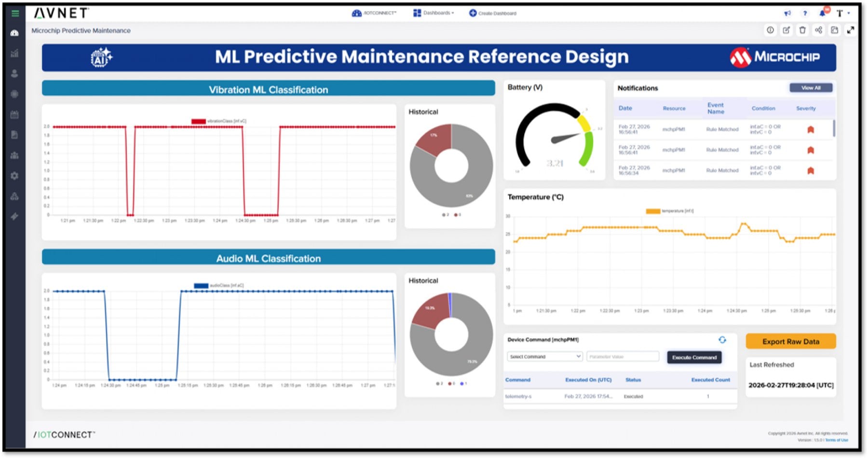
Task: Open the user profile dropdown arrow
Action: (849, 13)
